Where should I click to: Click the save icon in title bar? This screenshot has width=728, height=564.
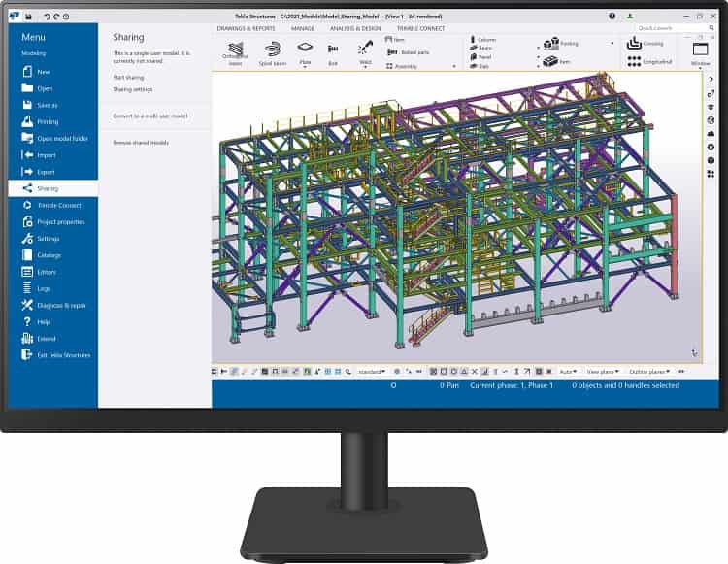tap(28, 16)
